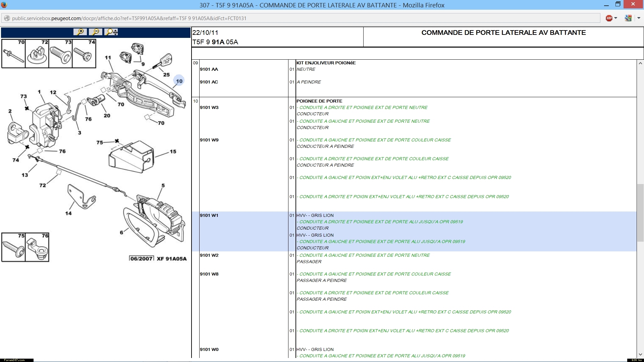Open the Adblock Plus dropdown arrow
Screen dimensions: 644x362
click(616, 18)
